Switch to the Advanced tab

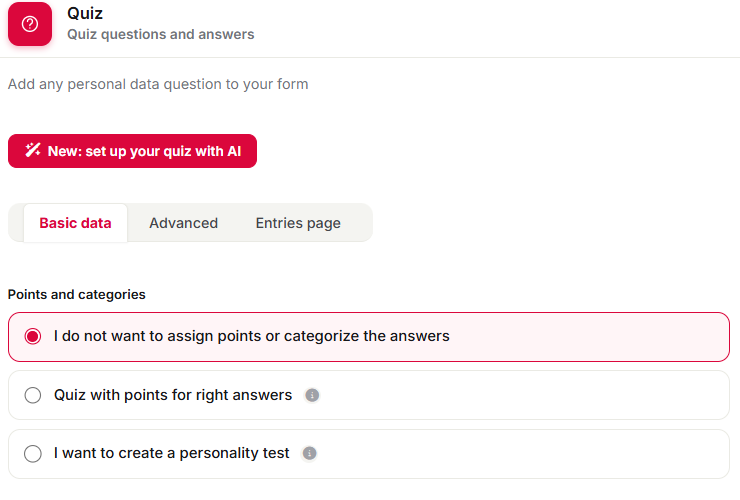pos(184,223)
